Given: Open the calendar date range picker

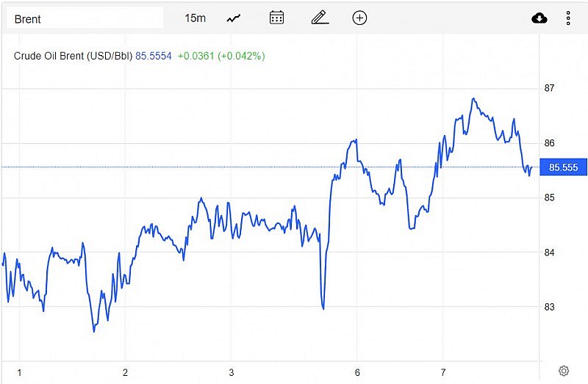Looking at the screenshot, I should point(276,18).
